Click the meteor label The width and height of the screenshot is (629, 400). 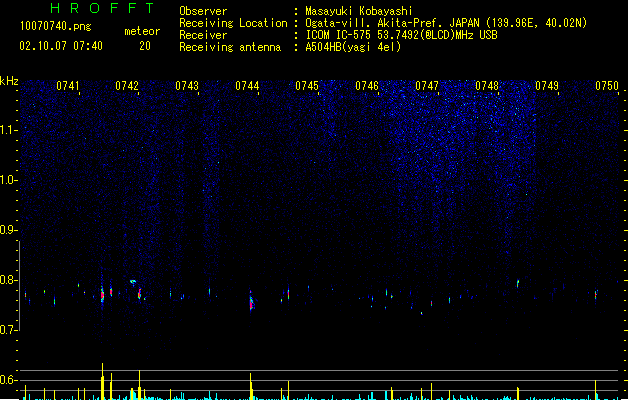coord(142,31)
